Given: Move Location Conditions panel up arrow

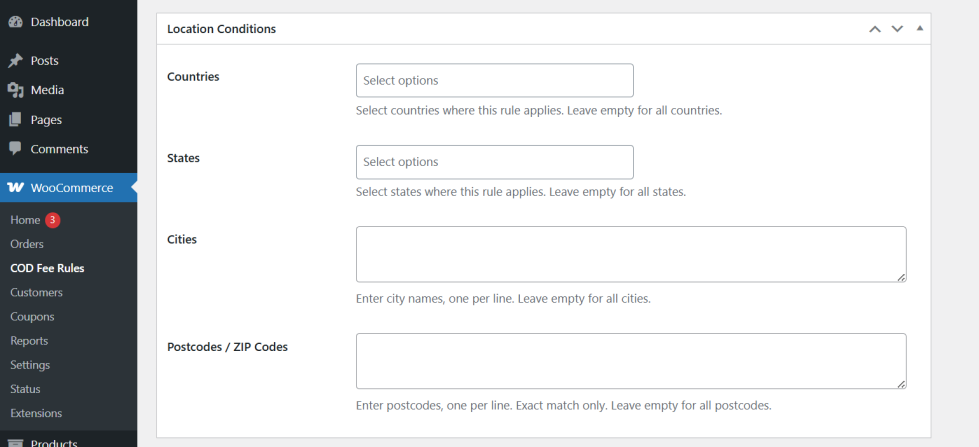Looking at the screenshot, I should tap(875, 29).
